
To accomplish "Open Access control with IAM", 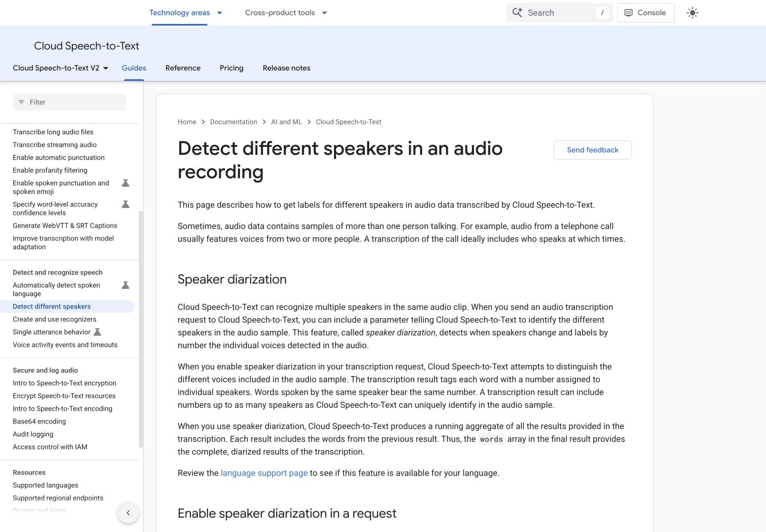I will 50,447.
